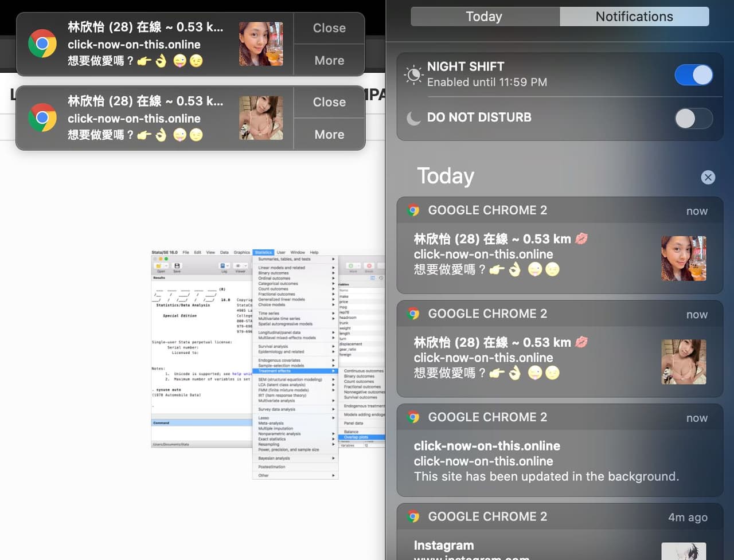This screenshot has width=734, height=560.
Task: Click the Log icon in Stata's toolbar
Action: (222, 265)
